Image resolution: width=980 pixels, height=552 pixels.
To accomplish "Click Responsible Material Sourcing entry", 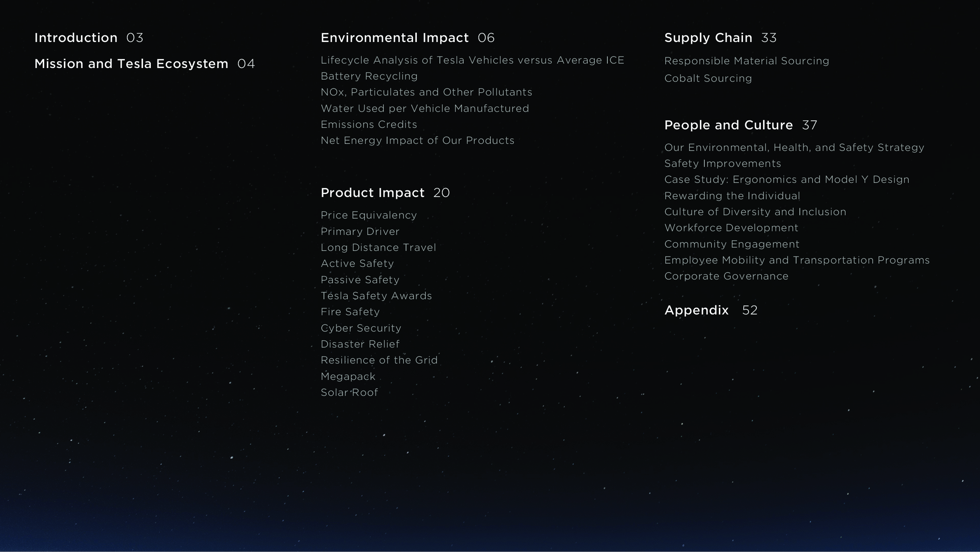I will (x=746, y=61).
